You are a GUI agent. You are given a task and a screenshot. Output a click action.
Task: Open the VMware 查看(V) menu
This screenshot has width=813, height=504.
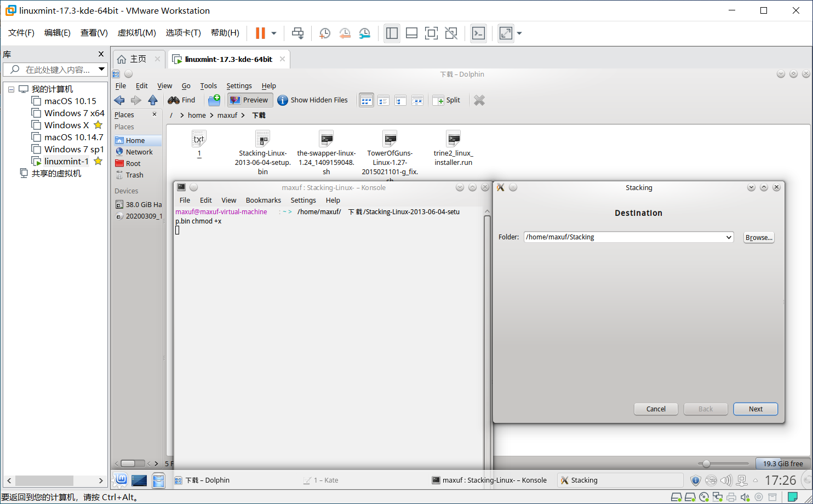point(94,33)
